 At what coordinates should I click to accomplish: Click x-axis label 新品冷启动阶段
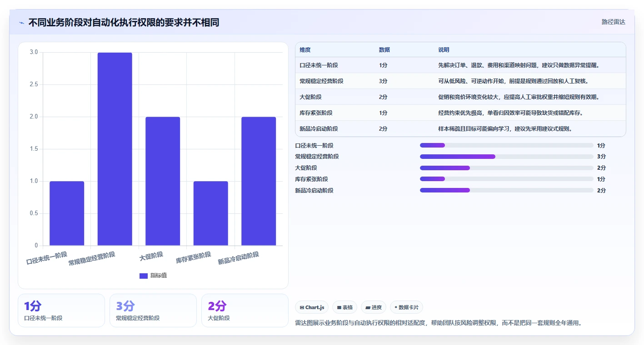pyautogui.click(x=239, y=258)
